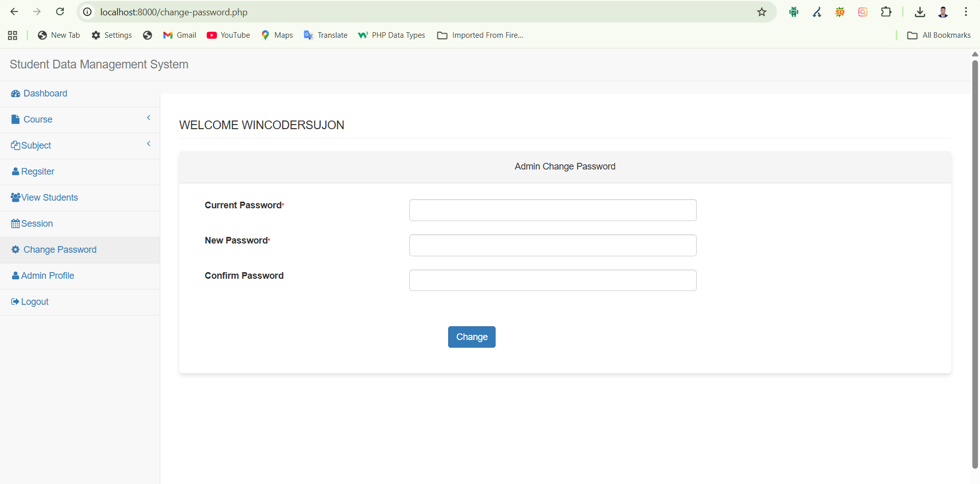Click the View Students group icon
The width and height of the screenshot is (980, 484).
click(x=15, y=198)
